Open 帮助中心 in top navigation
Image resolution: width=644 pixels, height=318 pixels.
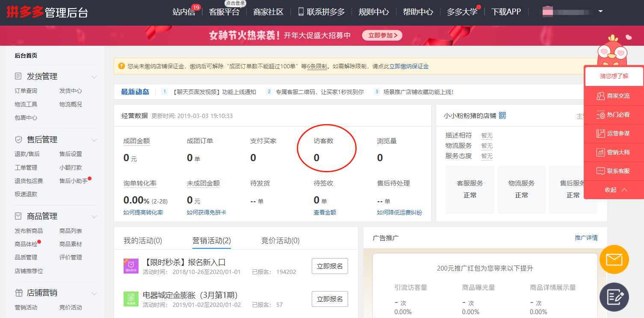[418, 12]
